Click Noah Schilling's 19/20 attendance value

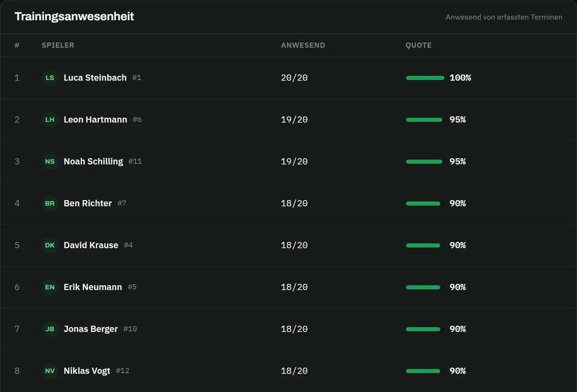click(x=294, y=162)
